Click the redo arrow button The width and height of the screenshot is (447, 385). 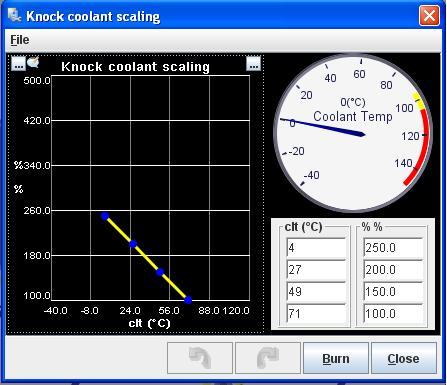(268, 358)
